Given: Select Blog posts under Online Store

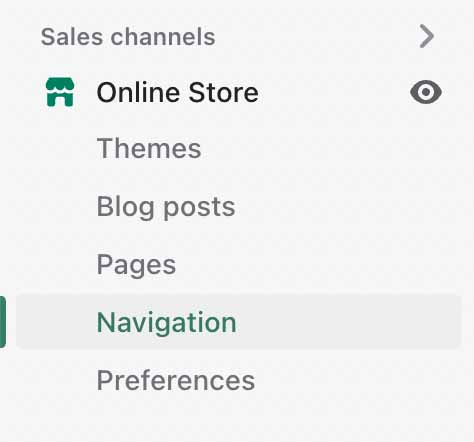Looking at the screenshot, I should point(166,207).
